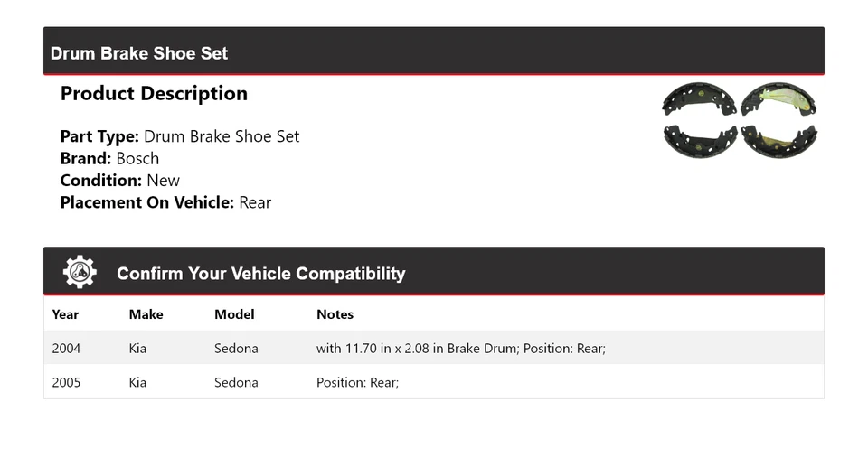Click the Brand: Bosch line
This screenshot has height=467, width=868.
(109, 159)
